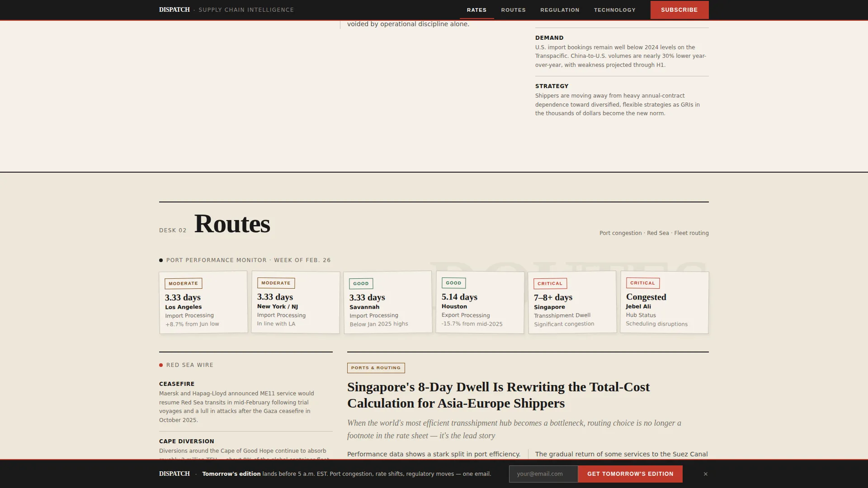
Task: Focus the your@email.com input field
Action: pyautogui.click(x=543, y=474)
